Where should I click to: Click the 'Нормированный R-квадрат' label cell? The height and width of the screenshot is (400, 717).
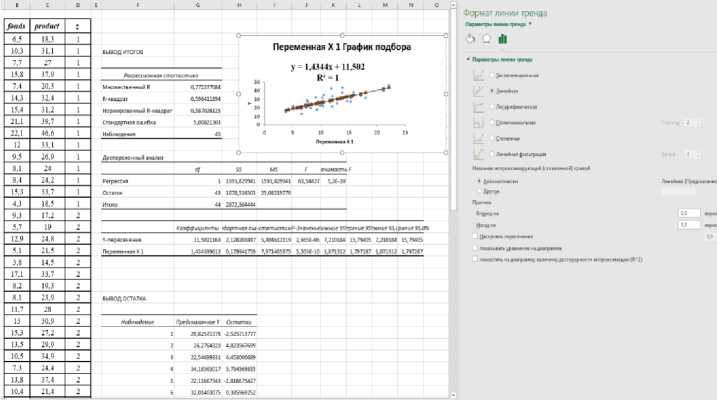(137, 111)
